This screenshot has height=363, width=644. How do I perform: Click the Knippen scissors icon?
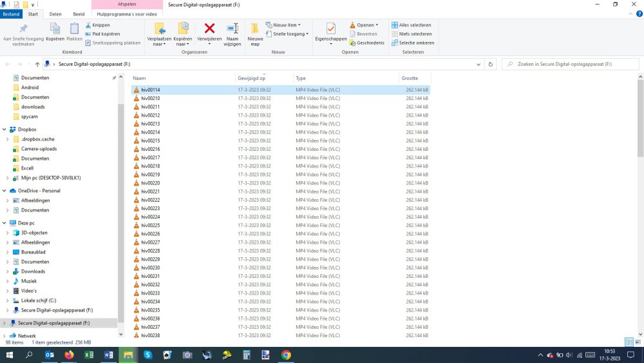[x=88, y=25]
